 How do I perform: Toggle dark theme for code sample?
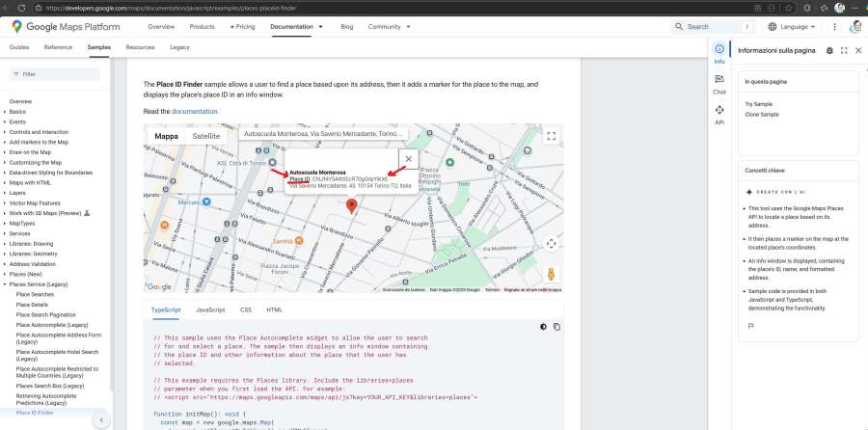point(543,327)
